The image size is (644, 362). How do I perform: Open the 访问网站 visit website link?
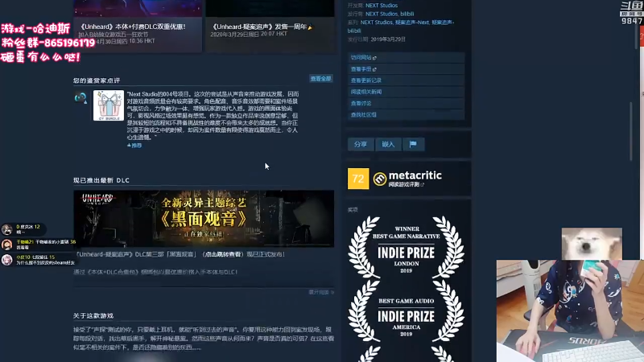pyautogui.click(x=406, y=57)
